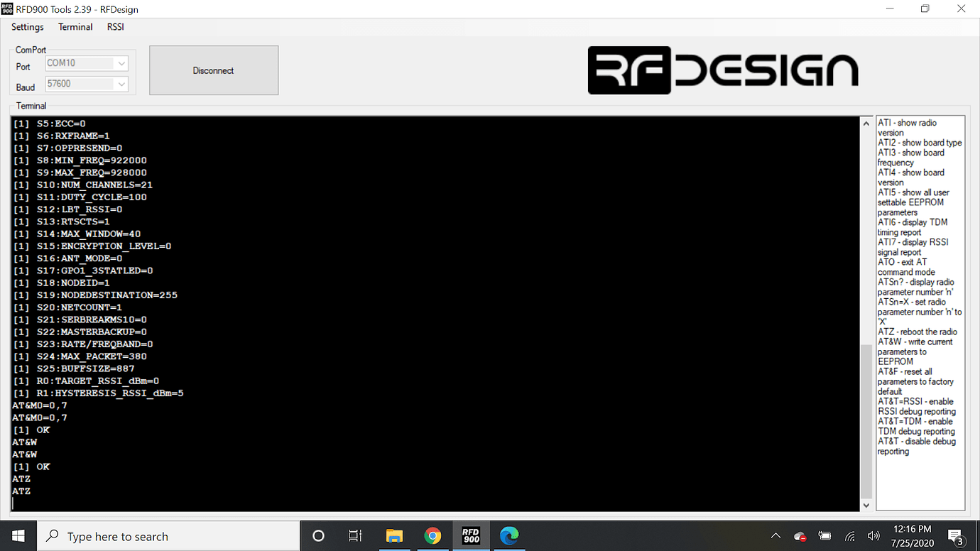Select the RFD900 Tools taskbar icon
Image resolution: width=980 pixels, height=551 pixels.
click(x=471, y=535)
